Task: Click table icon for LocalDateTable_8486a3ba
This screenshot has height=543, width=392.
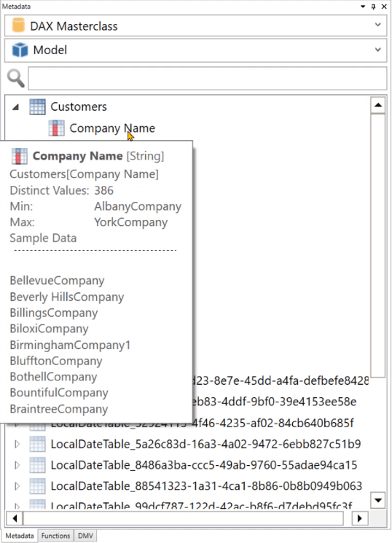Action: (x=37, y=465)
